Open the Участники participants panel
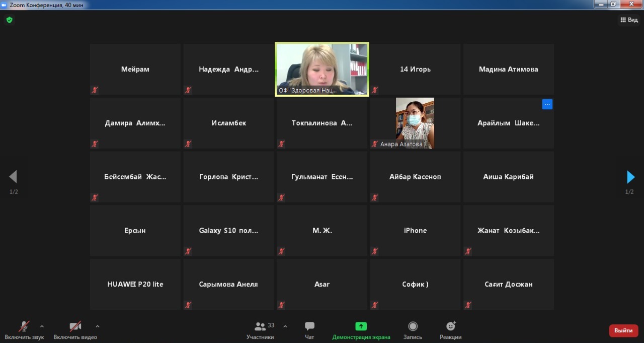Viewport: 644px width, 343px height. pyautogui.click(x=261, y=329)
